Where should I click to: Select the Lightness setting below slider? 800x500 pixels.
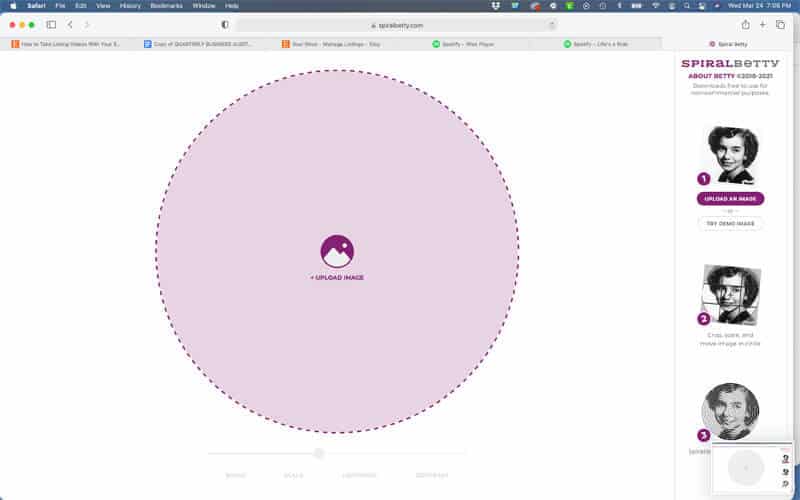(359, 475)
